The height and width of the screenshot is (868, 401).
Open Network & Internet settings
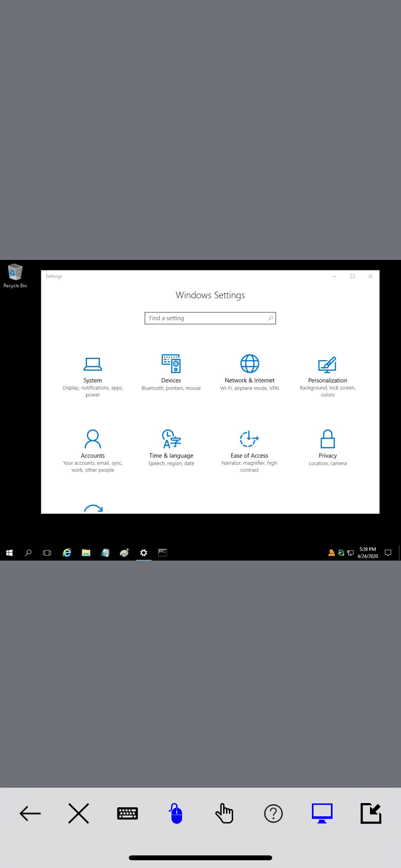coord(250,373)
